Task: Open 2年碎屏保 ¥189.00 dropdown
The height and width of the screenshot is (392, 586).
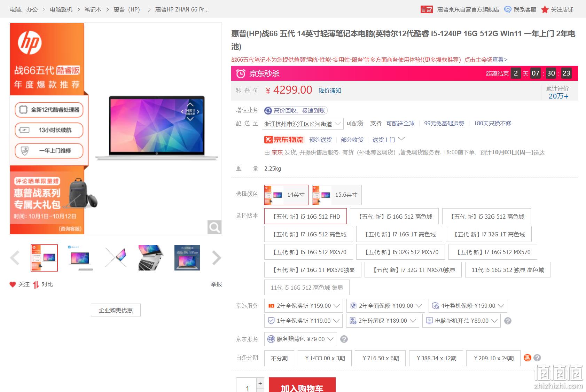Action: pos(383,321)
